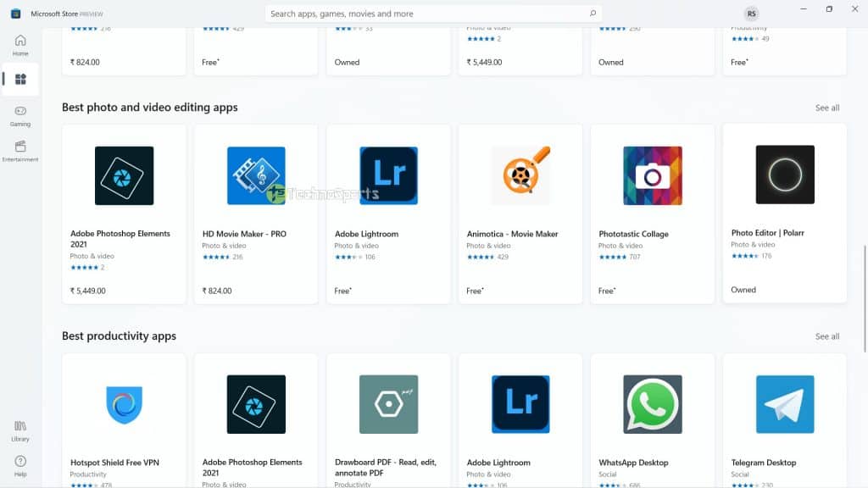Screen dimensions: 868x488
Task: Open the Gaming section in the sidebar
Action: tap(20, 116)
